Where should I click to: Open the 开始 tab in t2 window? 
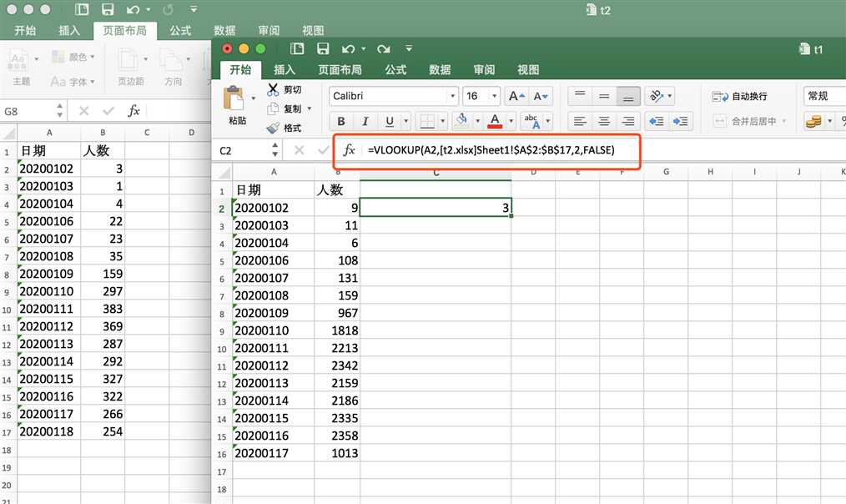(25, 30)
